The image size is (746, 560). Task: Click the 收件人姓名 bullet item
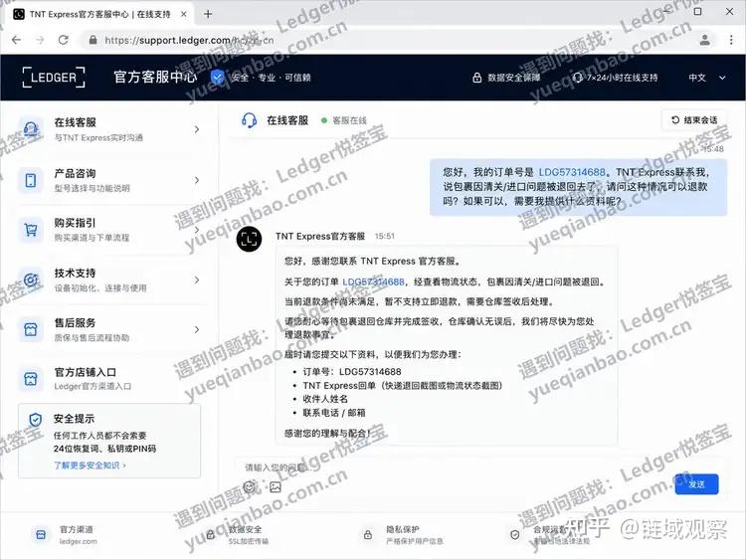click(325, 399)
